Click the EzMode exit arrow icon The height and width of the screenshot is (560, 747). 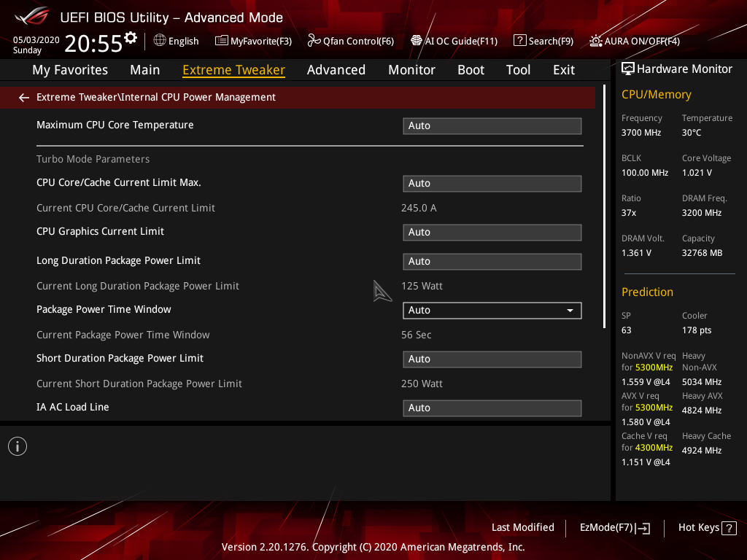643,528
